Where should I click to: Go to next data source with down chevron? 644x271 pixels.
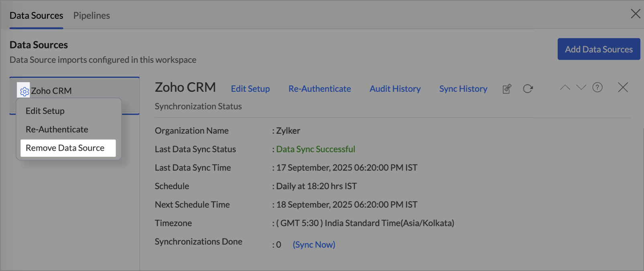tap(581, 87)
